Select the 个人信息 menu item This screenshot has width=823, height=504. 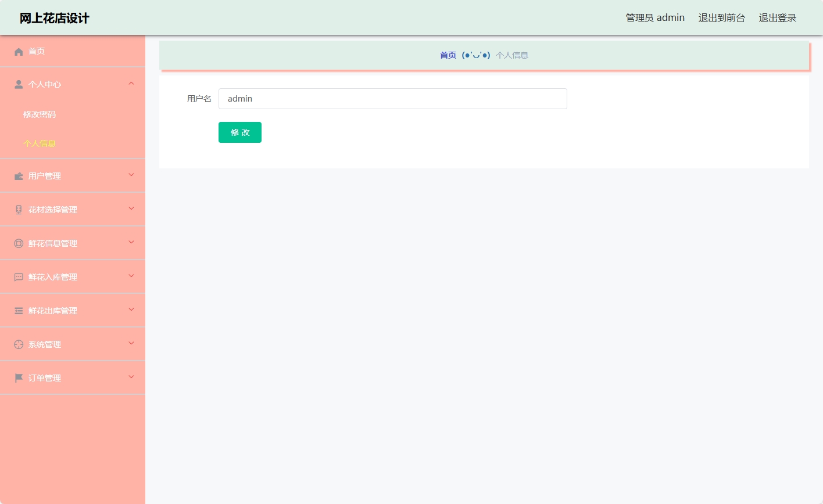[40, 143]
